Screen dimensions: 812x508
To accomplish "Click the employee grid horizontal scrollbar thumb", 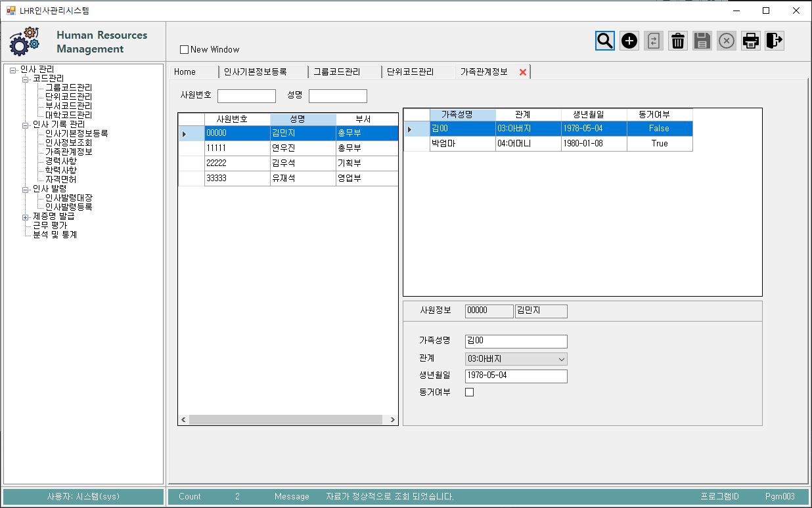I will [x=286, y=420].
